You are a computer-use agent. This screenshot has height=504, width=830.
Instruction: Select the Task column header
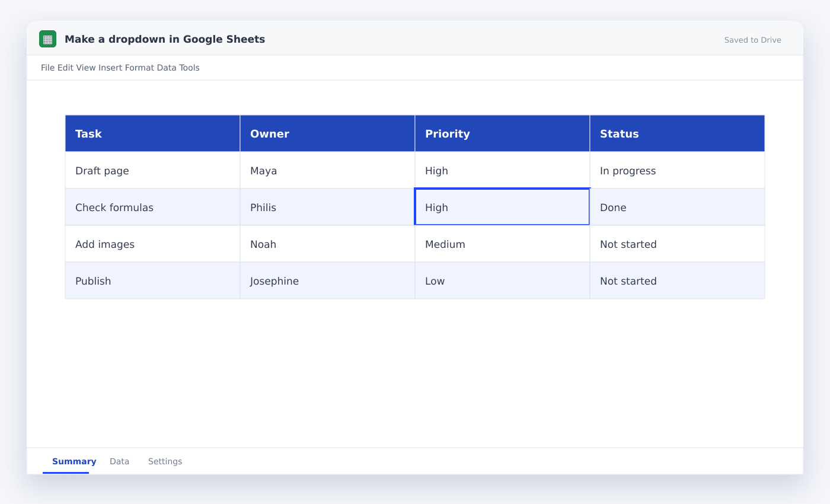(x=152, y=133)
